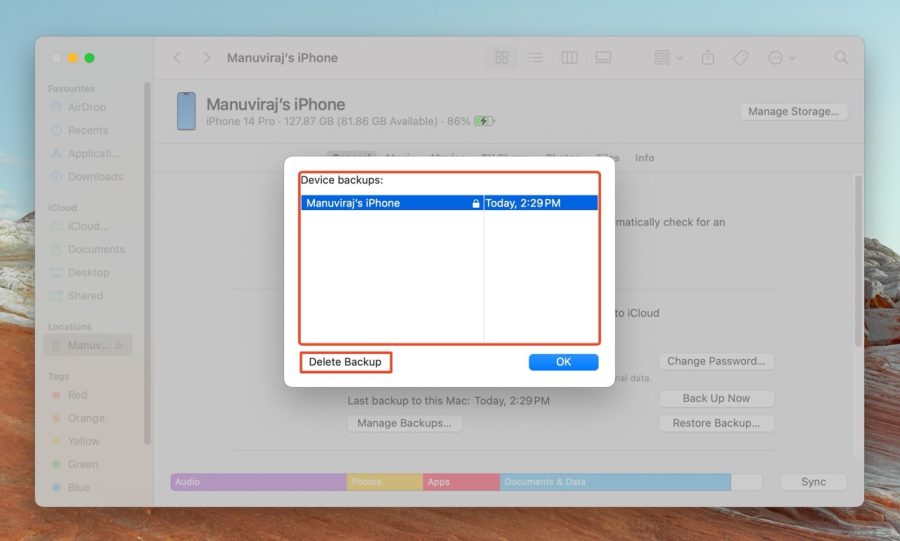The width and height of the screenshot is (900, 541).
Task: Open Applications in the sidebar
Action: click(85, 153)
